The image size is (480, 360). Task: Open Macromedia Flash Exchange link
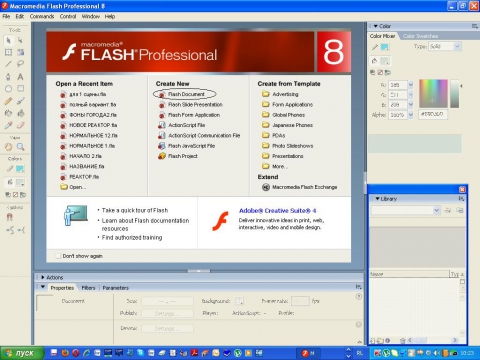pyautogui.click(x=300, y=187)
